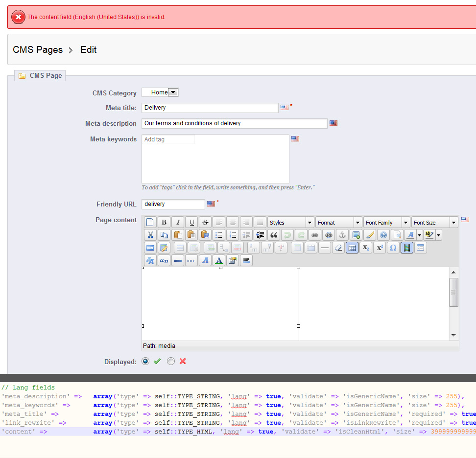Open language flag next to Page content
Image resolution: width=476 pixels, height=458 pixels.
click(465, 219)
